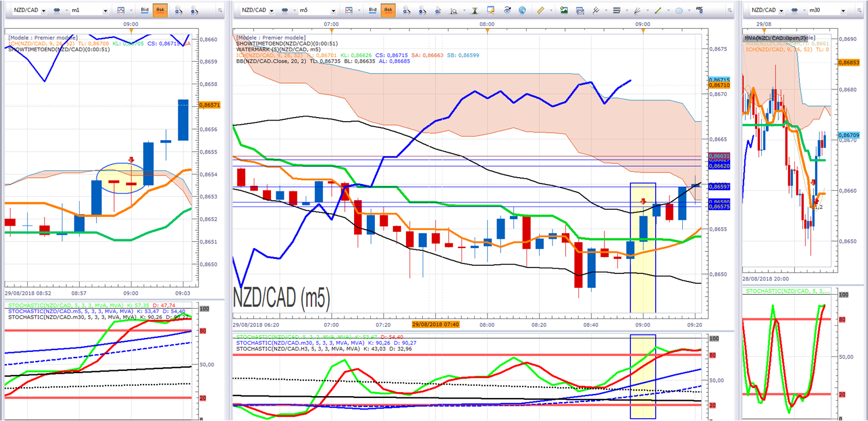Click the red down arrow marker on m5 chart
The width and height of the screenshot is (868, 421).
[x=643, y=201]
